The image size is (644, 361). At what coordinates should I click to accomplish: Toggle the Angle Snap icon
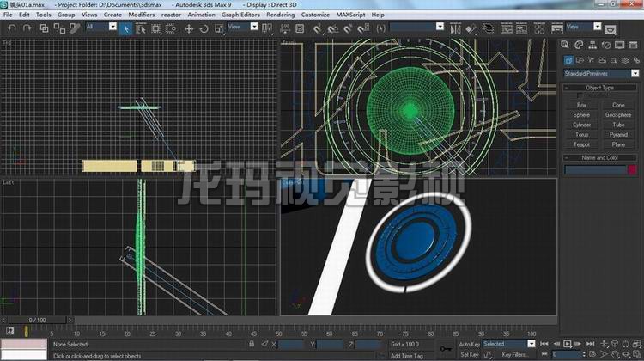(332, 28)
